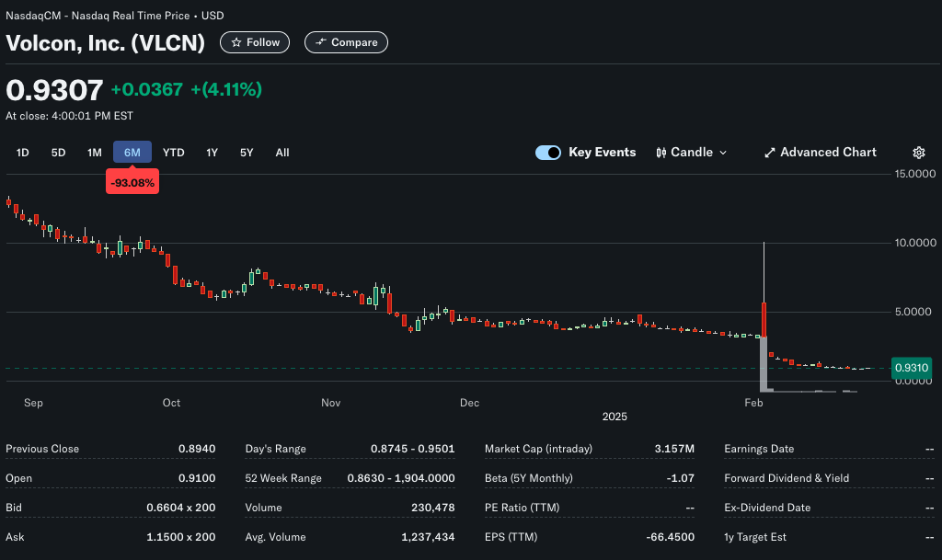The image size is (942, 560).
Task: Click the tall February candle wick
Action: pos(764,272)
